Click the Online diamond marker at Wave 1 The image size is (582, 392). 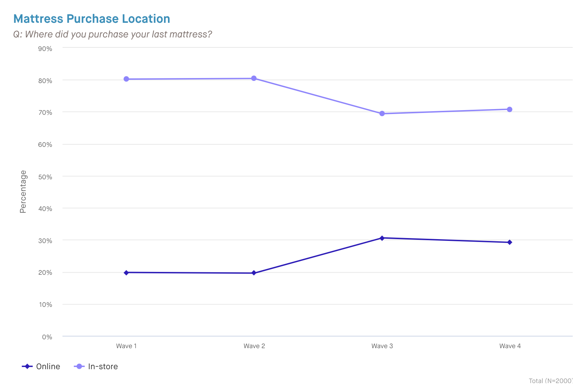point(126,273)
